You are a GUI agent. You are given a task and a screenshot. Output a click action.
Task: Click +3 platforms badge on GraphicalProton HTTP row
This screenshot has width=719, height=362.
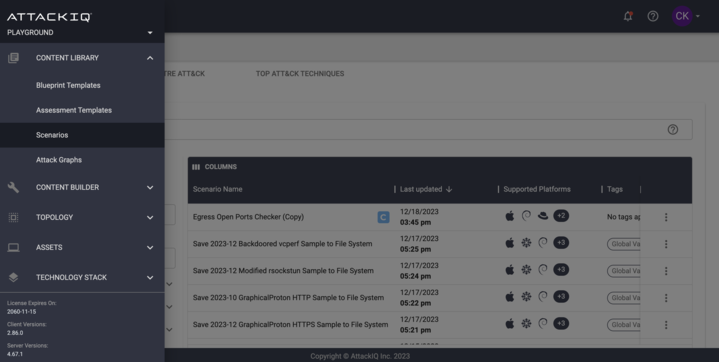(x=561, y=296)
